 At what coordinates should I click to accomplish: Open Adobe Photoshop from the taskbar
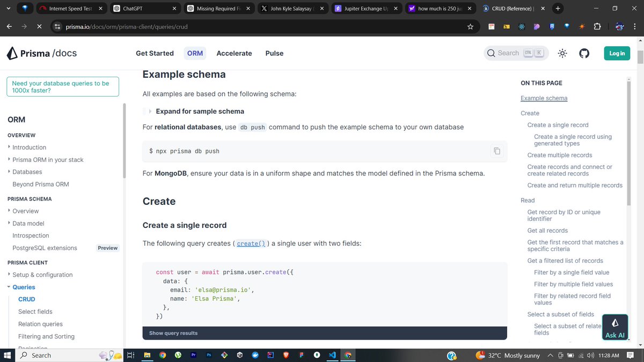pos(209,355)
